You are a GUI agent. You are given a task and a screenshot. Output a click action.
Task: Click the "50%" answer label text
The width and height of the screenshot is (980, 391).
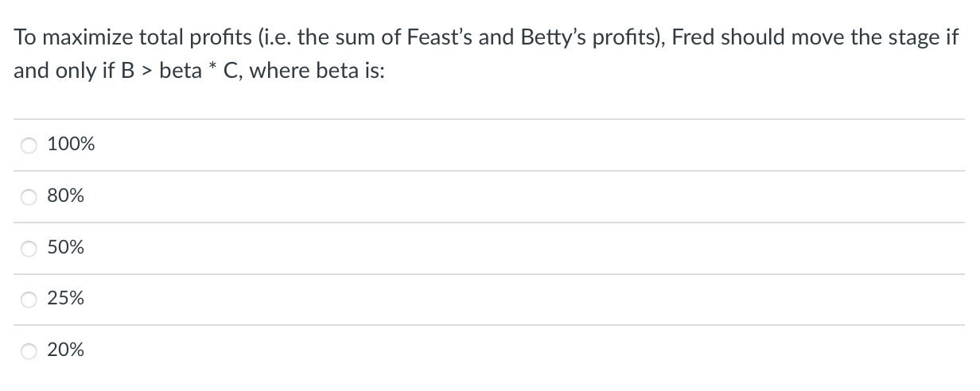click(x=66, y=248)
